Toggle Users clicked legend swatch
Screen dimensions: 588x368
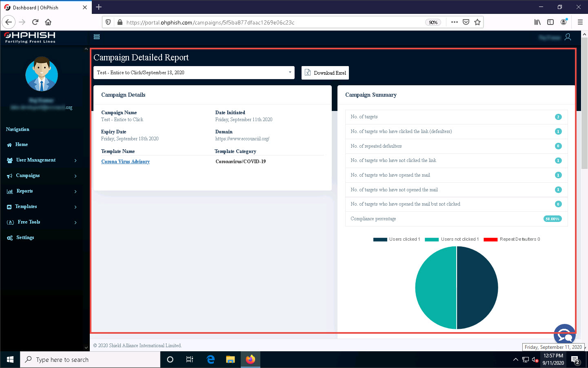(x=380, y=239)
